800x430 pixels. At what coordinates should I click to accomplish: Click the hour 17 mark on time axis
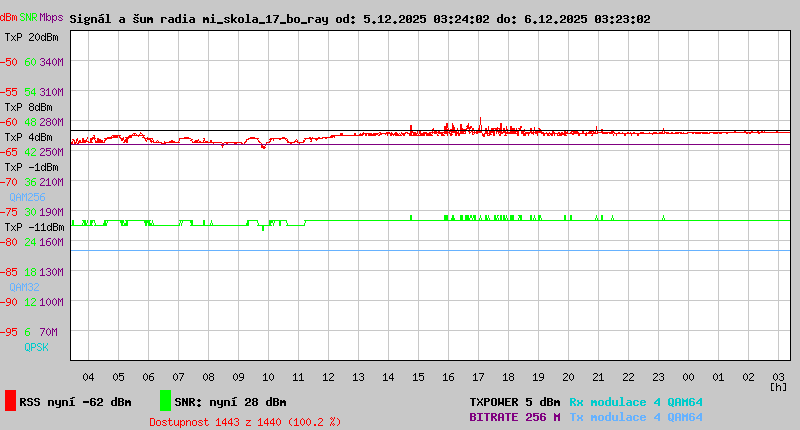pyautogui.click(x=478, y=377)
